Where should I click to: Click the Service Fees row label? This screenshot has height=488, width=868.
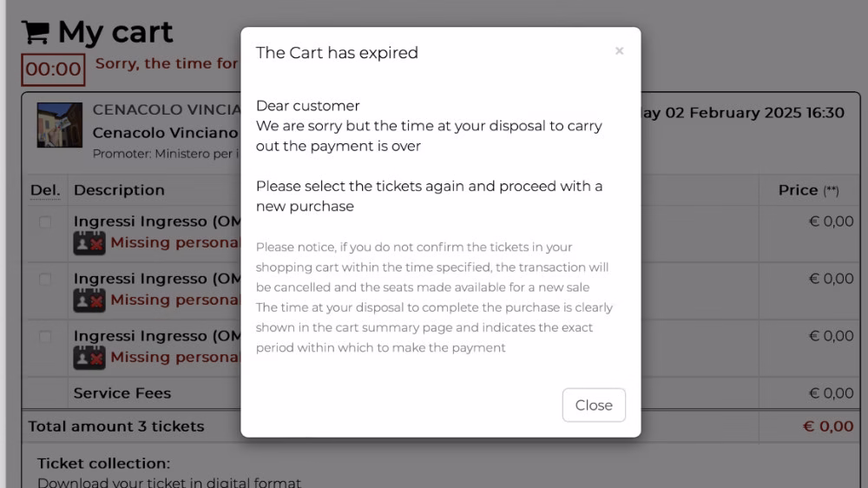(122, 393)
